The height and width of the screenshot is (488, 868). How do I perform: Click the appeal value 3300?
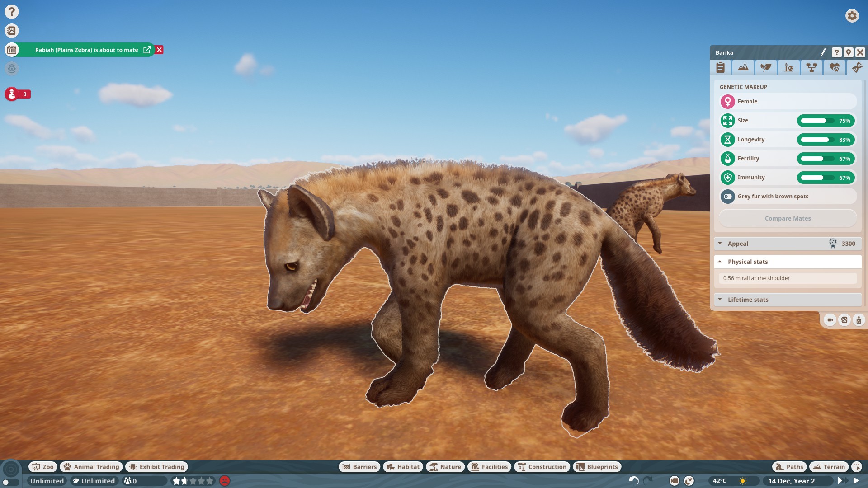click(x=848, y=244)
